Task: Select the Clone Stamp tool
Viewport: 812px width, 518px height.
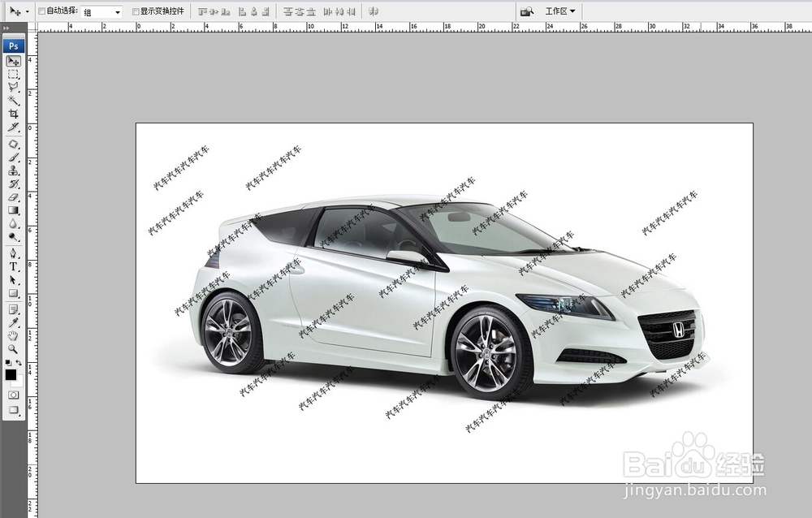Action: click(x=14, y=171)
